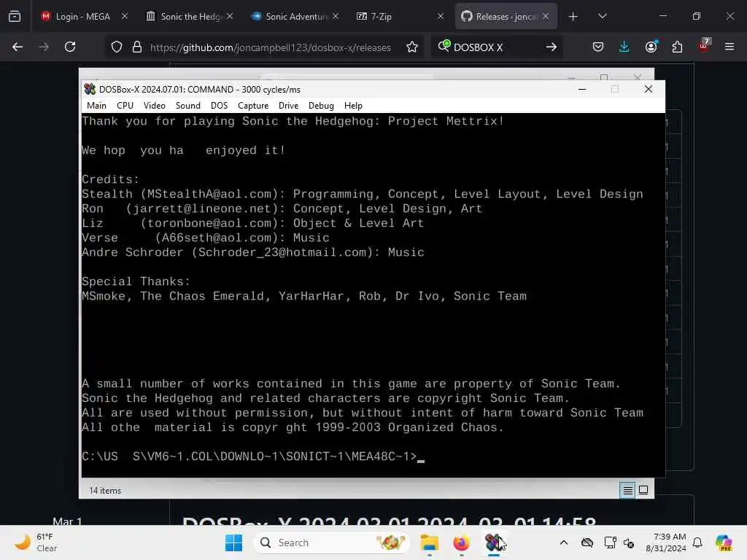The image size is (747, 560).
Task: Click the DOS command prompt line
Action: point(253,456)
